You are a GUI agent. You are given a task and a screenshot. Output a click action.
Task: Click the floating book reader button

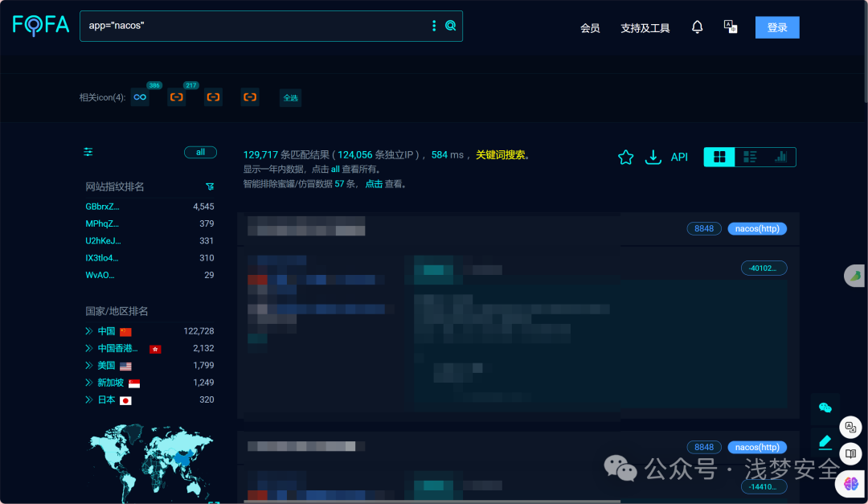(x=851, y=454)
